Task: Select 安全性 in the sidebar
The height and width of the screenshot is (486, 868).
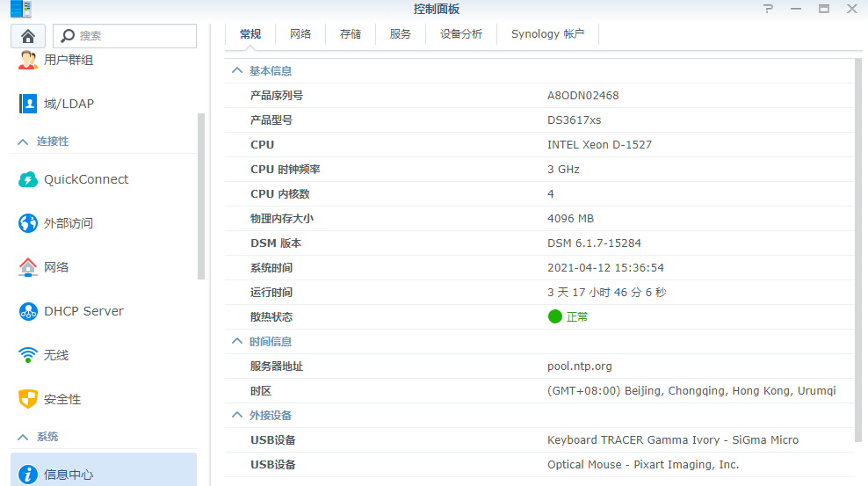Action: [x=62, y=399]
